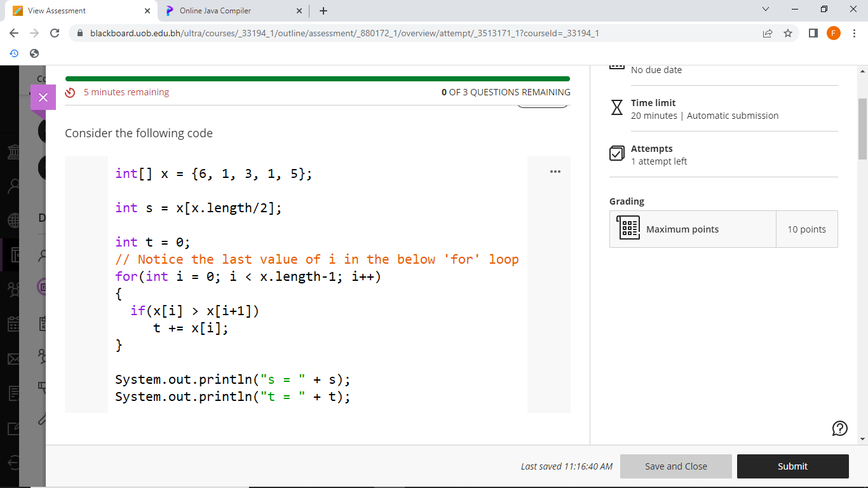Click the globe bookmark icon
Screen dimensions: 868x488
click(34, 53)
